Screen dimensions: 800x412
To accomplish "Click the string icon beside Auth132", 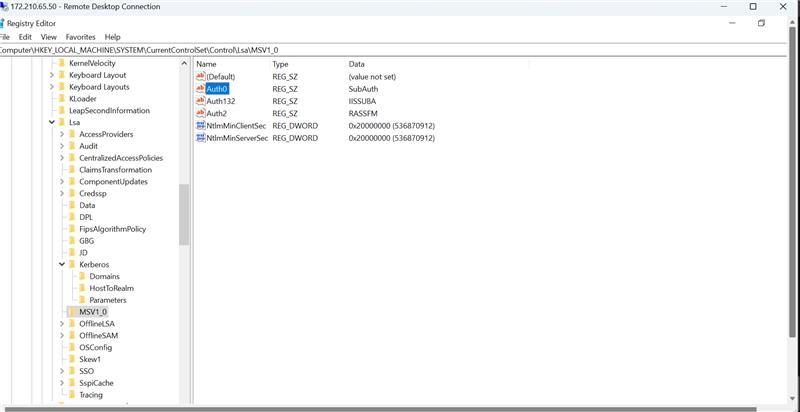I will [x=201, y=101].
